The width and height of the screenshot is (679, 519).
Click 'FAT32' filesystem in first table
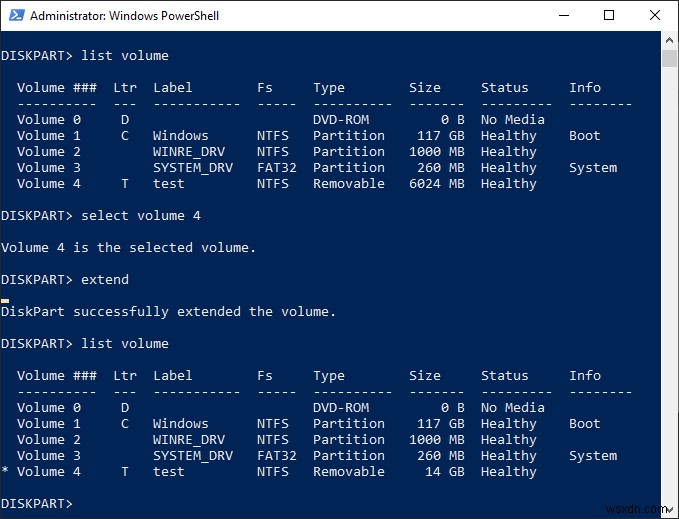277,168
